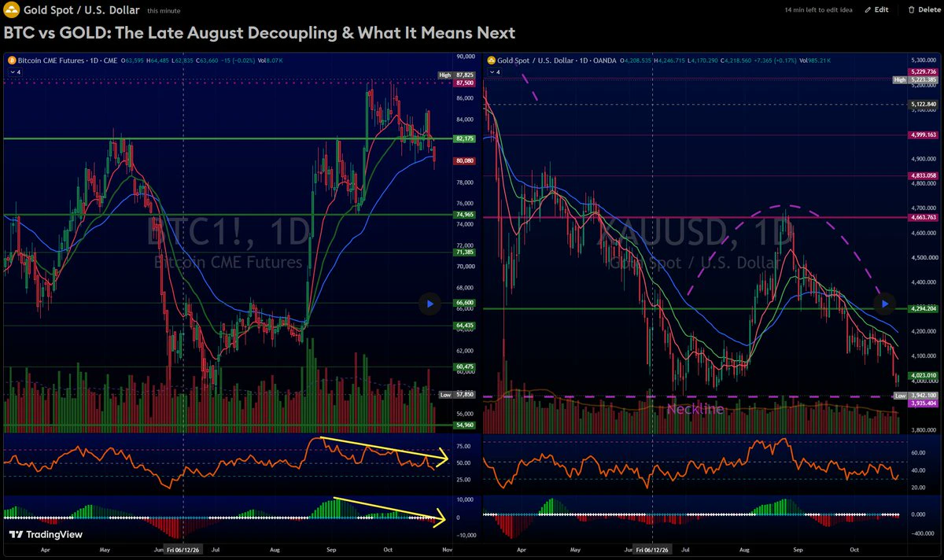Click the Gold Spot OANDA chart legend title
944x560 pixels.
point(556,61)
